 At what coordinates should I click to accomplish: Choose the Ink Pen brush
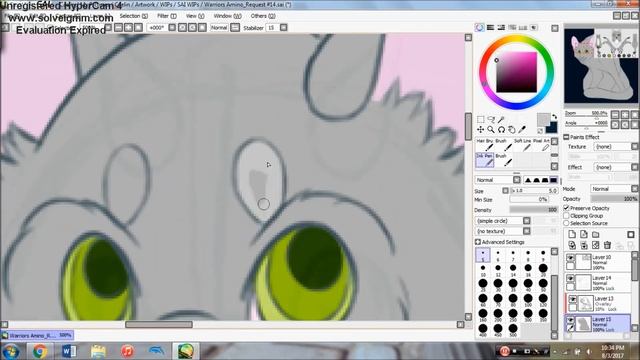484,160
